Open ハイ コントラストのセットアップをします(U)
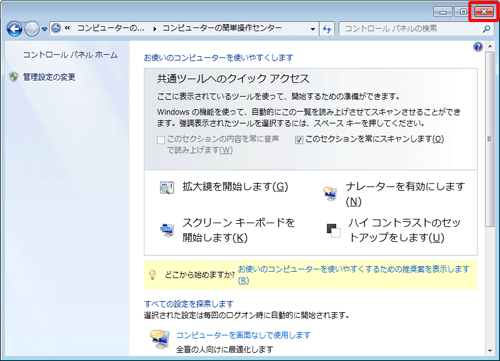The height and width of the screenshot is (361, 500). [x=405, y=230]
